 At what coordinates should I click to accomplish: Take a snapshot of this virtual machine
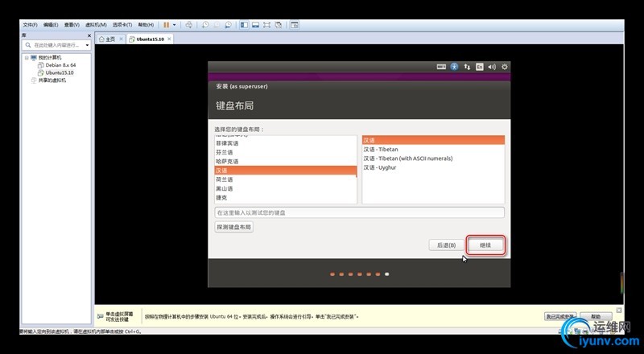[205, 25]
